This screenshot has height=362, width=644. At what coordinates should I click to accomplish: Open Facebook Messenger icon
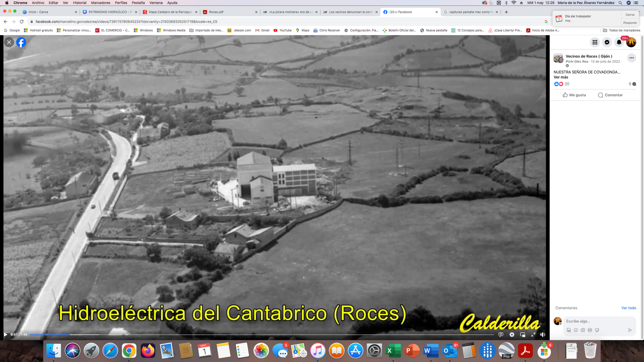coord(607,42)
